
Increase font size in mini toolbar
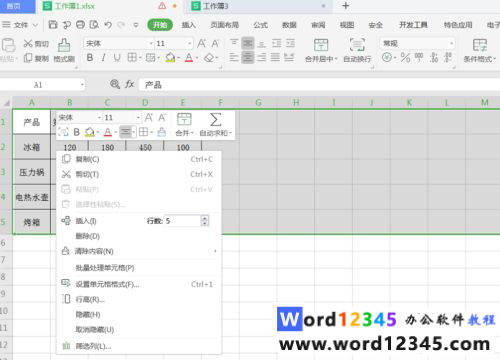149,117
